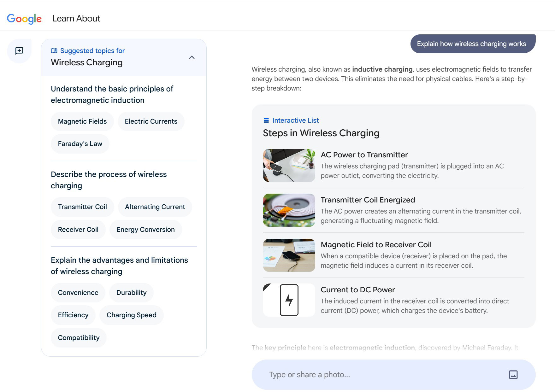Pick the Compatibility topic chip
Viewport: 555px width, 392px height.
[79, 338]
